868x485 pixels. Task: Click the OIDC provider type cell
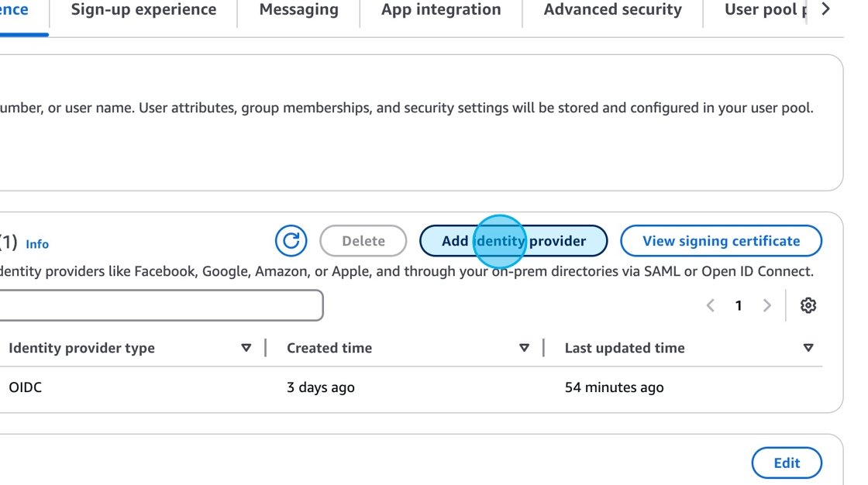point(26,387)
